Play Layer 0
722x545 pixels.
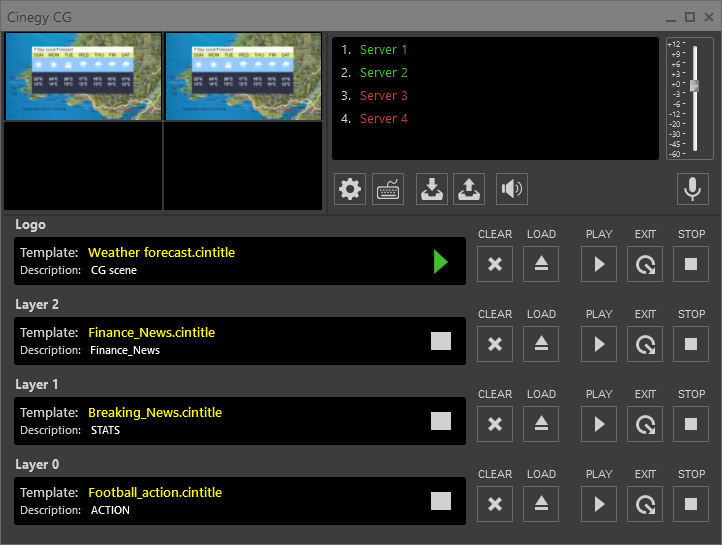click(x=599, y=504)
